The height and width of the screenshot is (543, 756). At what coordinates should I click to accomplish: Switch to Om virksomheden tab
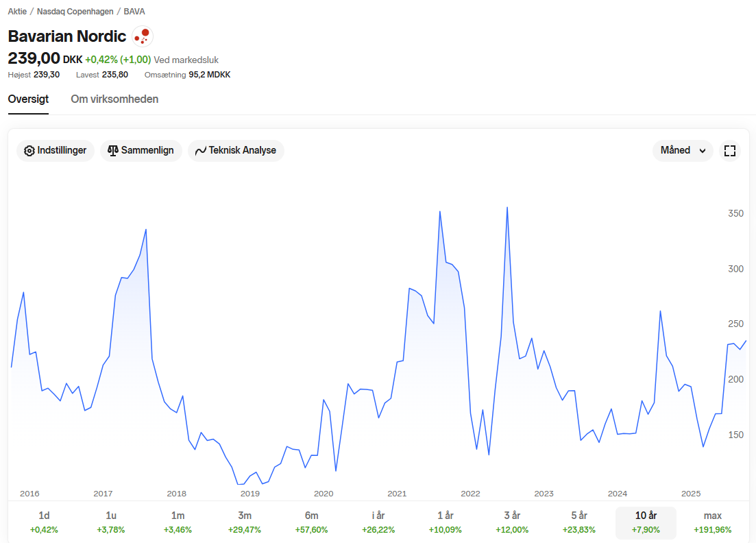click(114, 99)
